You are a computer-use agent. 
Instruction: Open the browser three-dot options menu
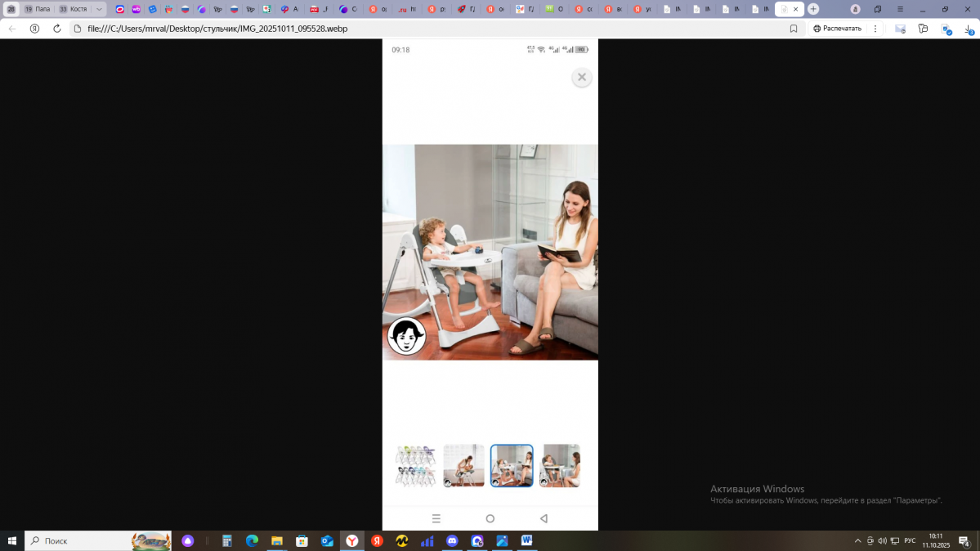tap(875, 29)
